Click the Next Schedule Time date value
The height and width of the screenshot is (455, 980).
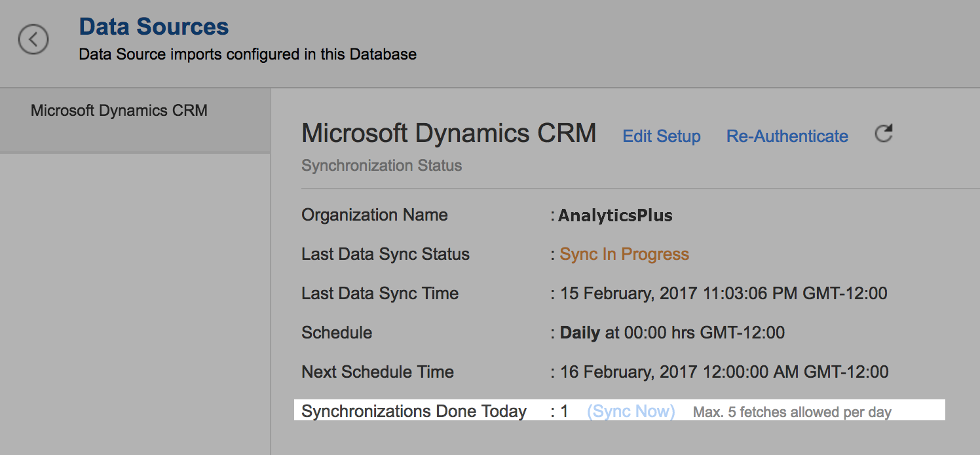(x=724, y=372)
